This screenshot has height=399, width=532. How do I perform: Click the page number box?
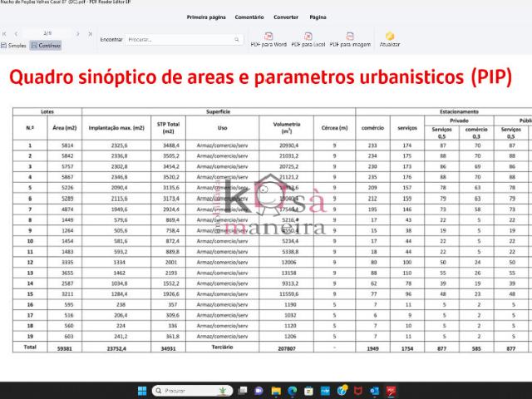coord(47,33)
